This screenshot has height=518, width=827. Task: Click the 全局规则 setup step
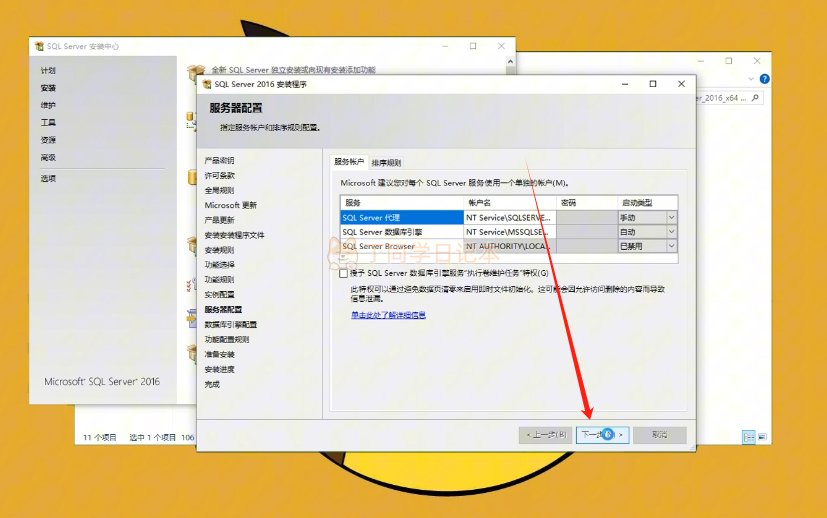coord(219,190)
